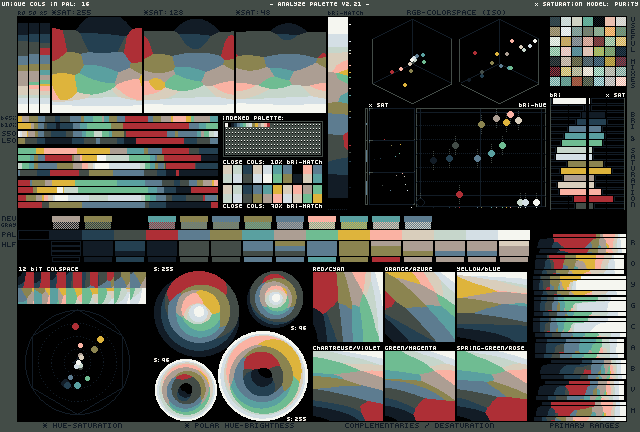
Task: Click the 12 BIT COLSPACE strip
Action: click(82, 288)
